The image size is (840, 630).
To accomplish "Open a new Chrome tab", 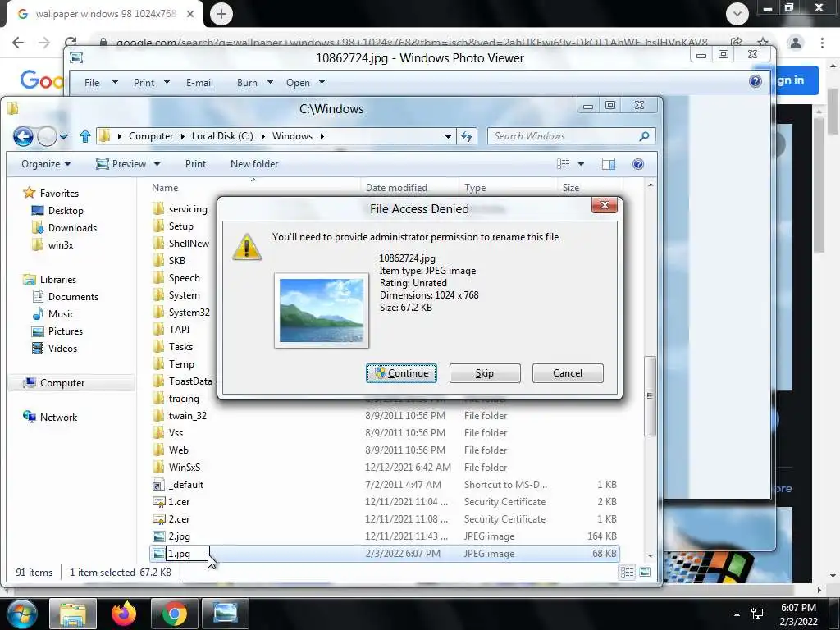I will point(221,14).
